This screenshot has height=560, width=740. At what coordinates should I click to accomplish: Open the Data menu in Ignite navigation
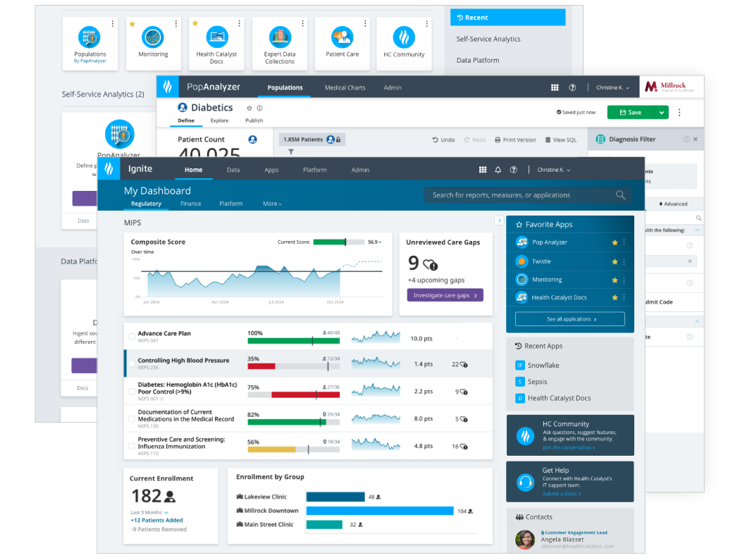[x=233, y=170]
